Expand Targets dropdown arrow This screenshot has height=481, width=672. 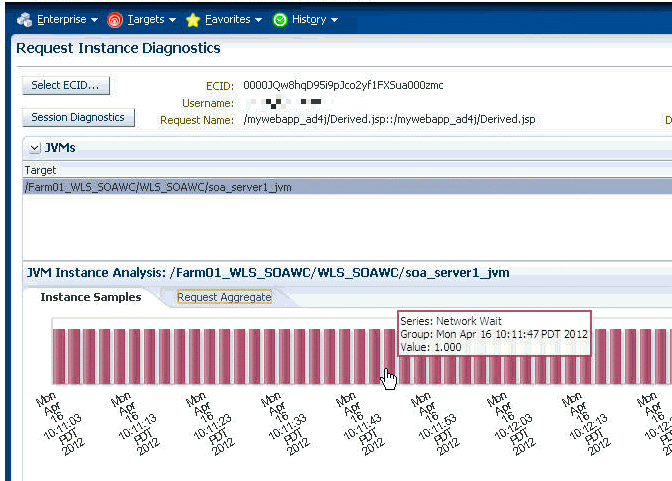[x=172, y=20]
